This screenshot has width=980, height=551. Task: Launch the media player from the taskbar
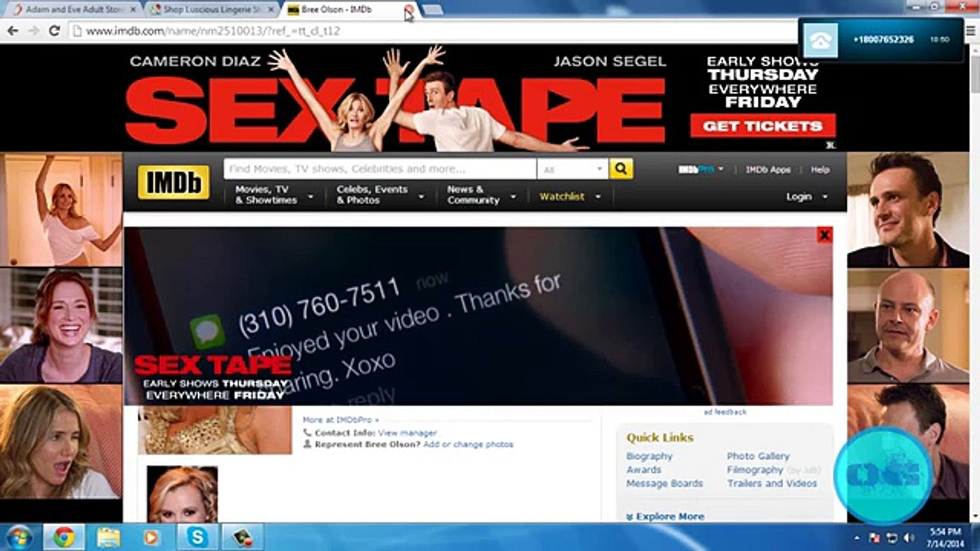click(x=151, y=537)
